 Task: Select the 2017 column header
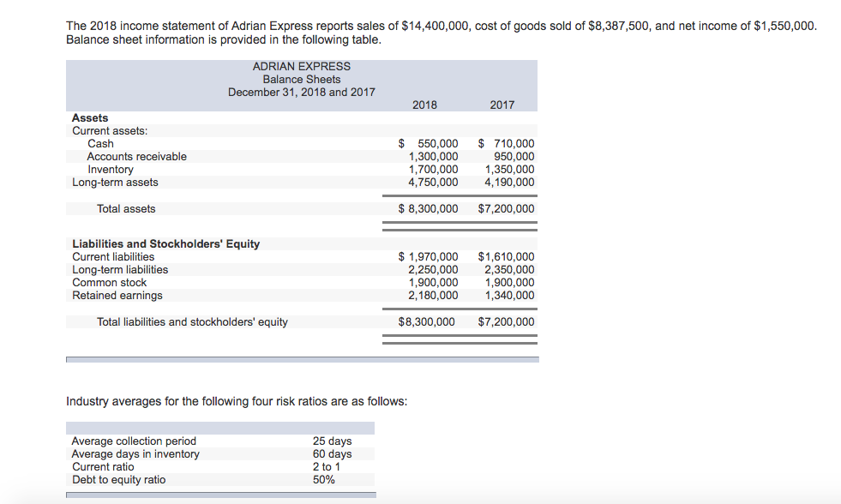502,105
